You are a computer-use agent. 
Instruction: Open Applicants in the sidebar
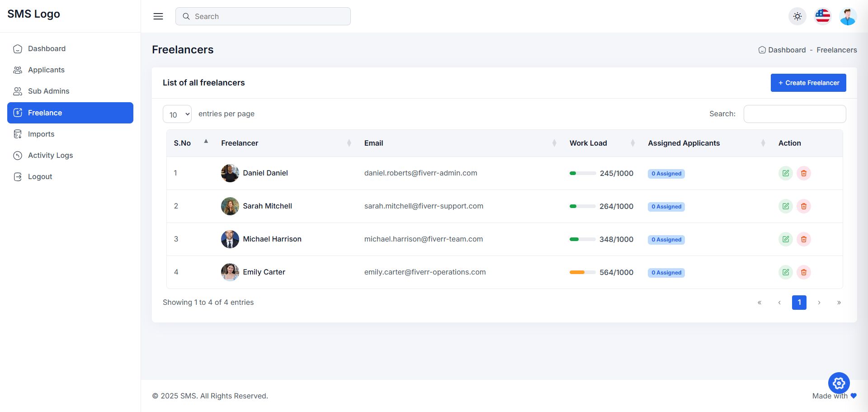(46, 70)
